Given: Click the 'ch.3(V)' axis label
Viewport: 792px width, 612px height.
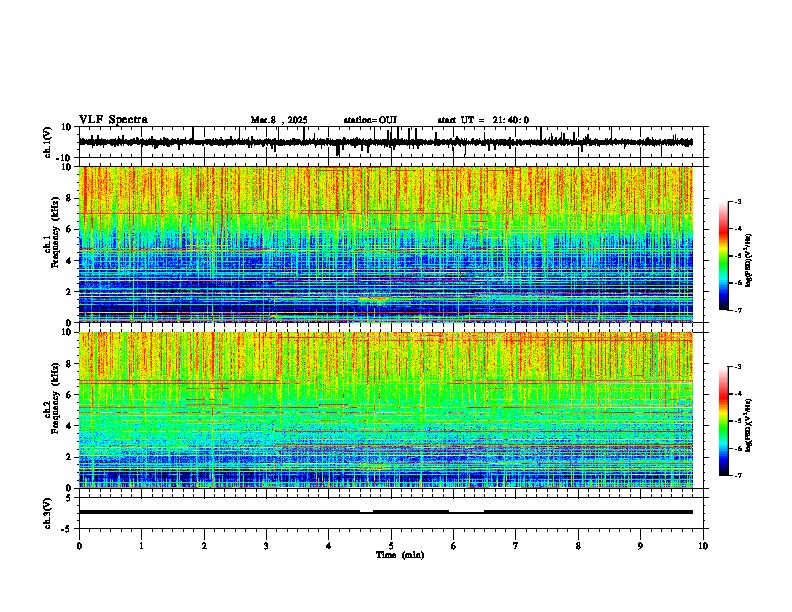Looking at the screenshot, I should tap(48, 513).
